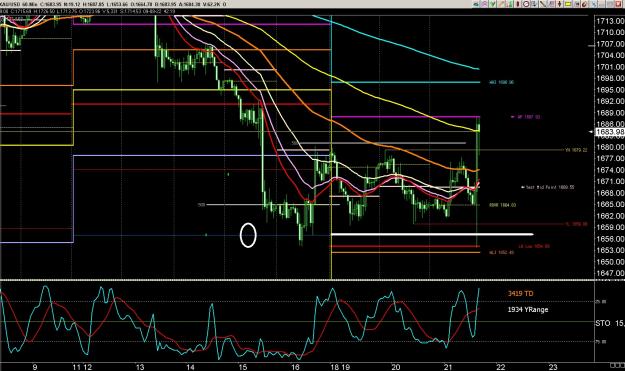
Task: Click the red square icon at toolbar end
Action: pos(619,4)
